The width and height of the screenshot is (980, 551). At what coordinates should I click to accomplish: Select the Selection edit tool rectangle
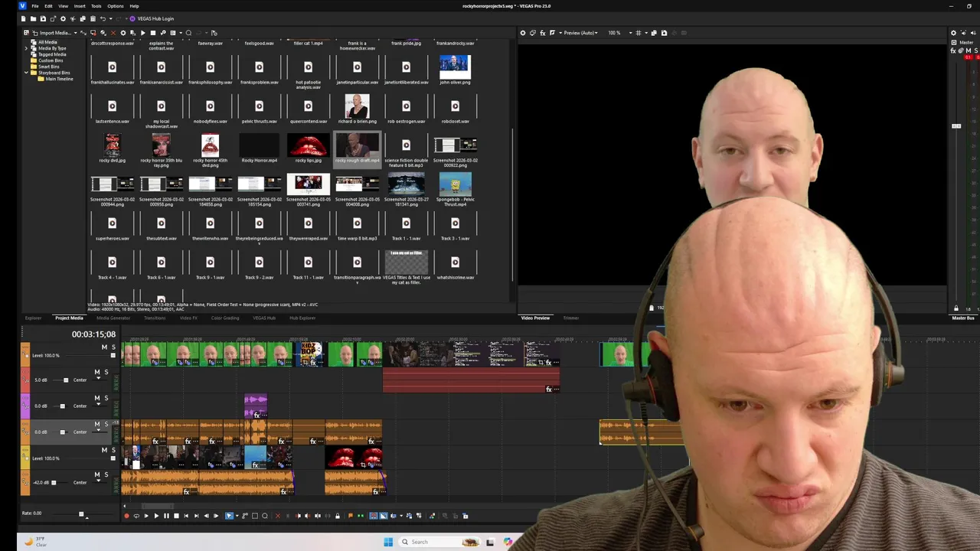coord(255,516)
